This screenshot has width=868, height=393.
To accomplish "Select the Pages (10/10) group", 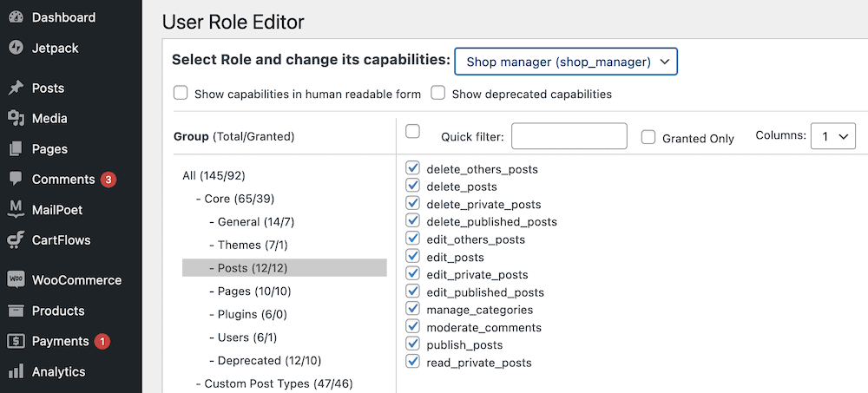I will (x=250, y=291).
